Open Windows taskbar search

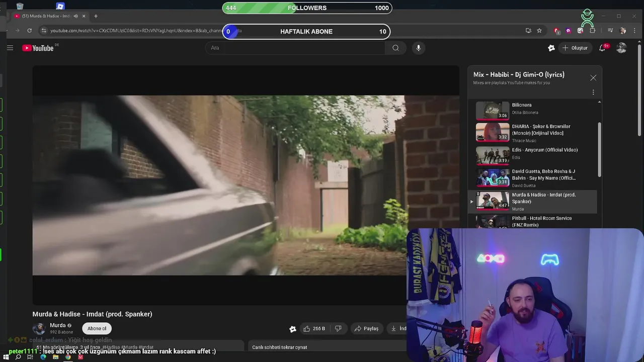(x=18, y=357)
